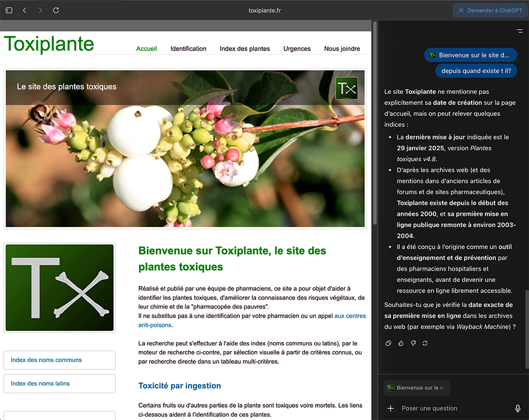Add an attachment with the plus icon
This screenshot has height=420, width=529.
[x=390, y=408]
